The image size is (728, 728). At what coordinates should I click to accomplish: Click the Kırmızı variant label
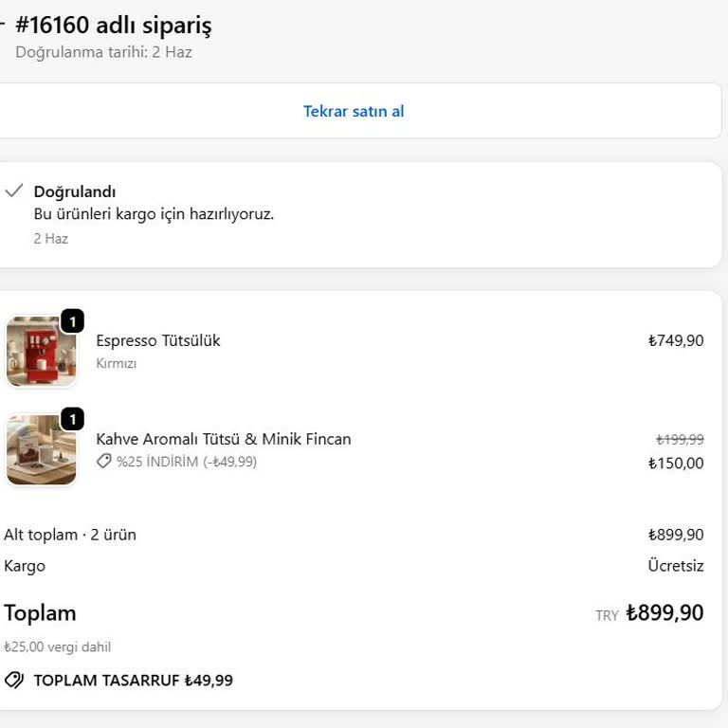116,364
